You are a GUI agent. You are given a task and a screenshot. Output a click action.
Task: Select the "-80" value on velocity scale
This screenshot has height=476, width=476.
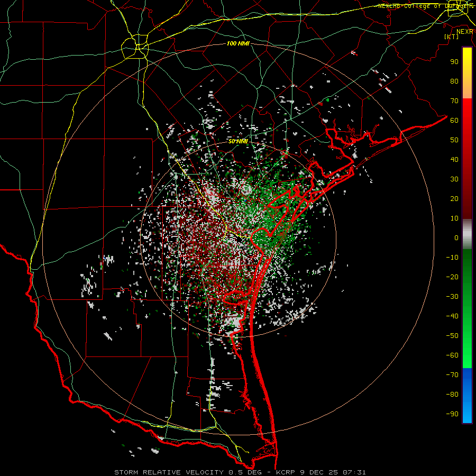point(452,395)
